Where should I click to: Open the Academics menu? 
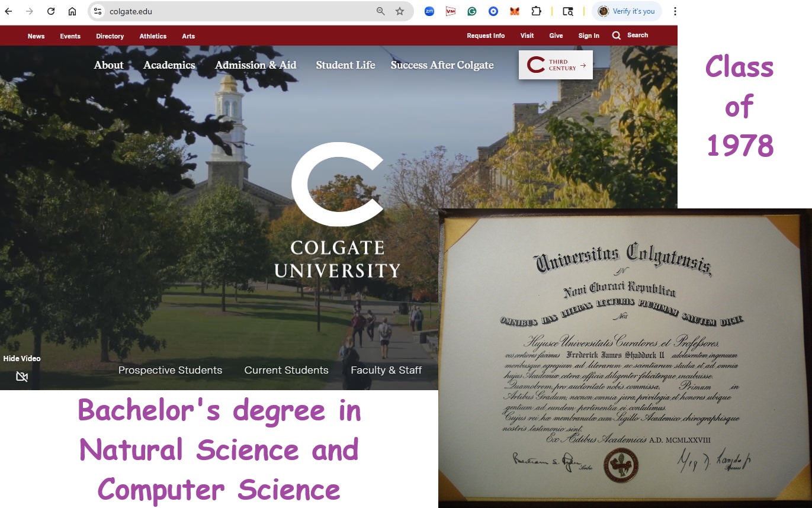pyautogui.click(x=169, y=65)
